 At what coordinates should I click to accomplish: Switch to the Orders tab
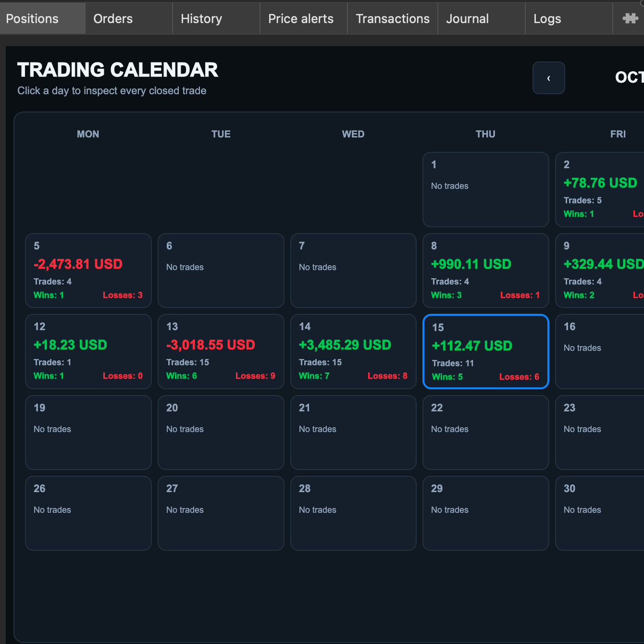tap(129, 19)
